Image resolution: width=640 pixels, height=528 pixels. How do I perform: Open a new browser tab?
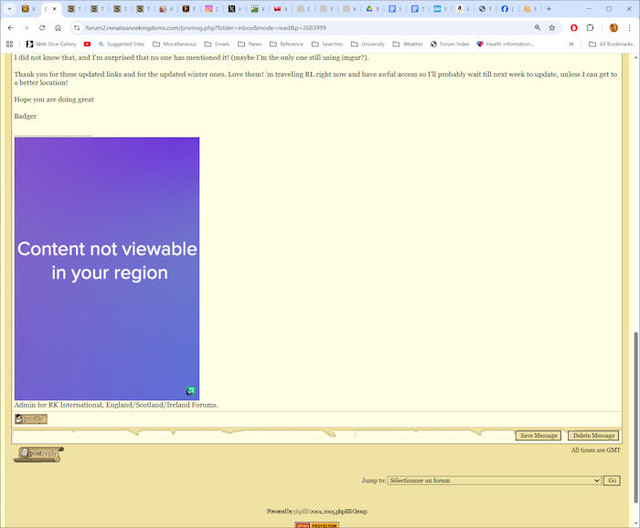tap(549, 9)
